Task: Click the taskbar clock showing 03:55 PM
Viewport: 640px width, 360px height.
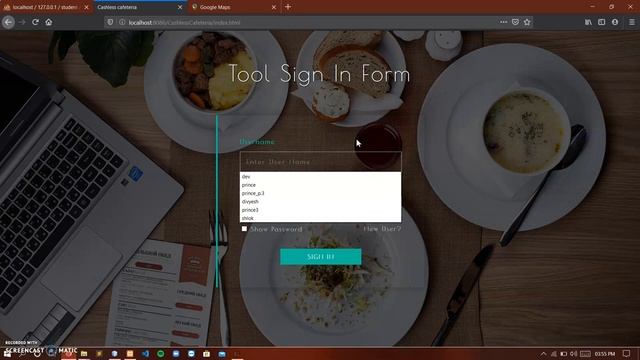Action: (x=605, y=354)
